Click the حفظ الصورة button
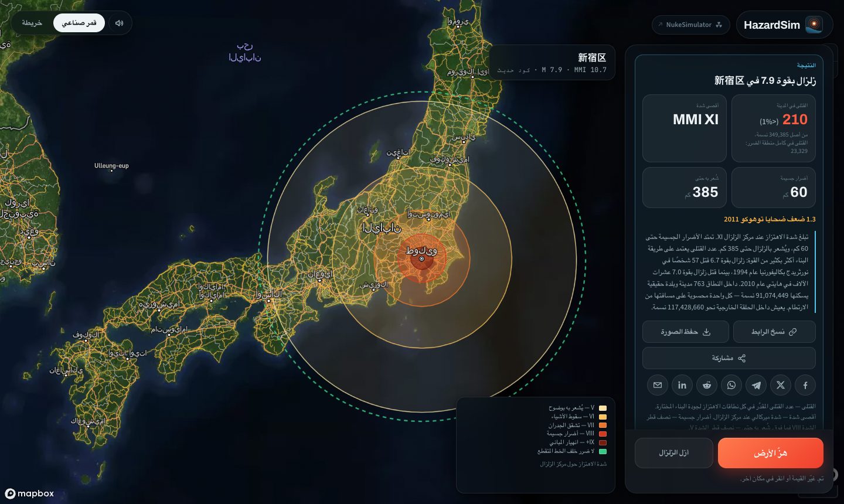Image resolution: width=844 pixels, height=504 pixels. [686, 332]
